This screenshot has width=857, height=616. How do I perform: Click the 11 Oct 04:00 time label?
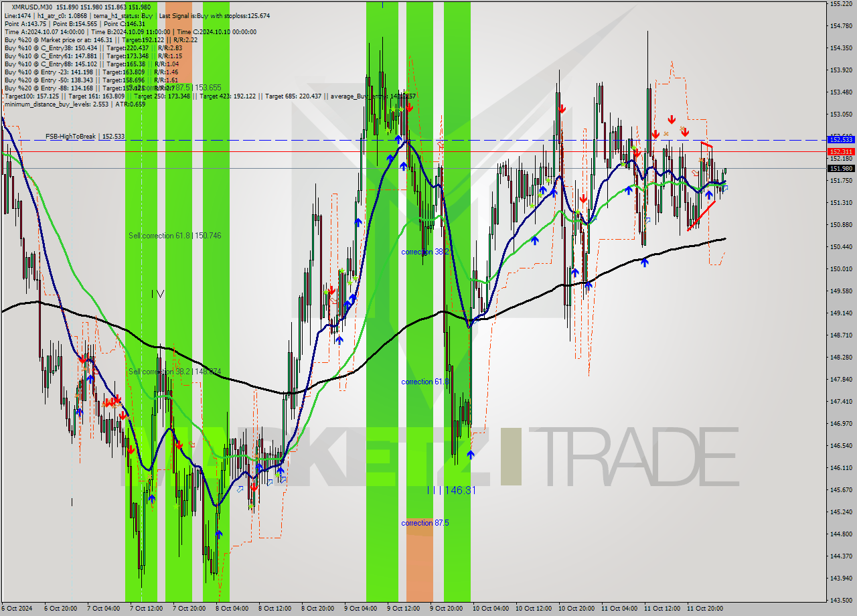(x=619, y=609)
